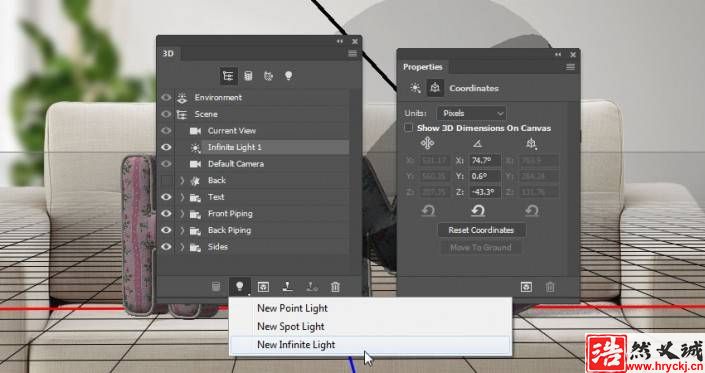Open the Properties panel flyout menu
Screen dimensions: 705x373
click(571, 67)
